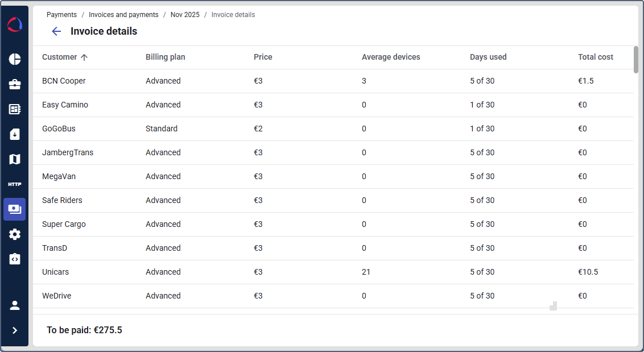Click the Total cost column header
This screenshot has width=644, height=352.
(595, 57)
